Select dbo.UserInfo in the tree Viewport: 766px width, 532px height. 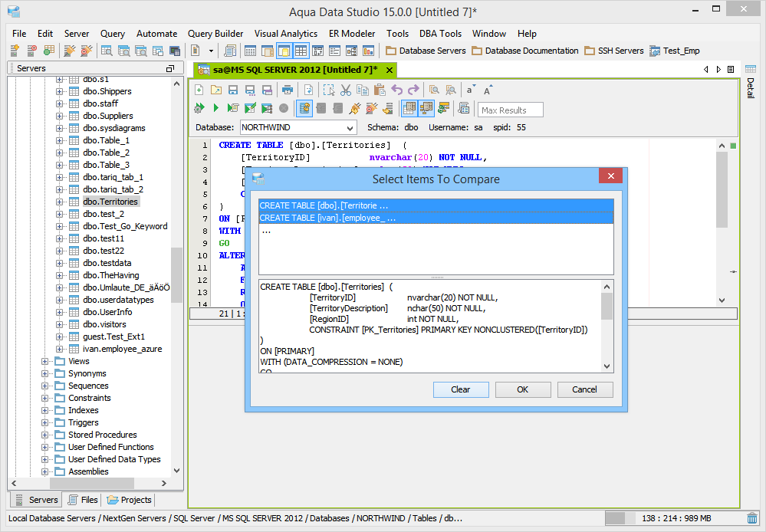pos(107,312)
